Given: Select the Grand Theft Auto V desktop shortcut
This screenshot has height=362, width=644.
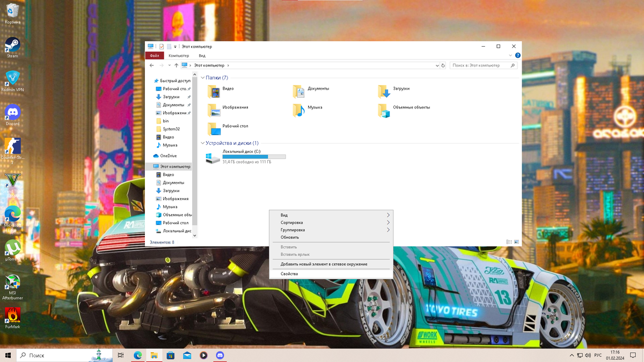Looking at the screenshot, I should click(x=12, y=185).
